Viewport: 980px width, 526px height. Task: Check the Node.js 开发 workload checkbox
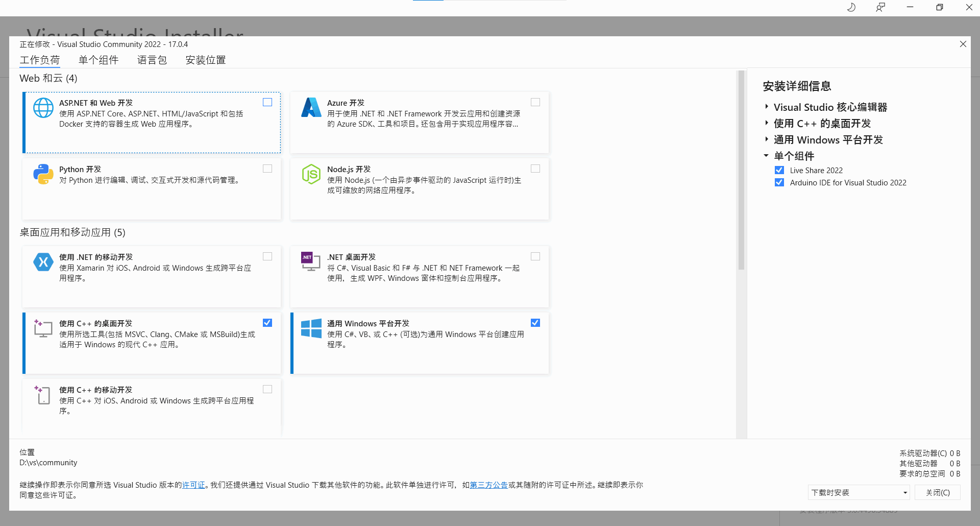click(535, 169)
